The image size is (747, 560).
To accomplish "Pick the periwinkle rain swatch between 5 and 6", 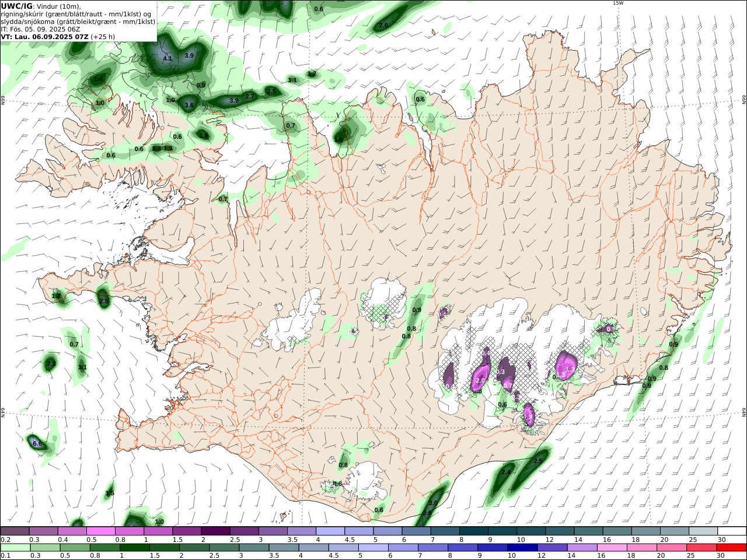I will 373,548.
